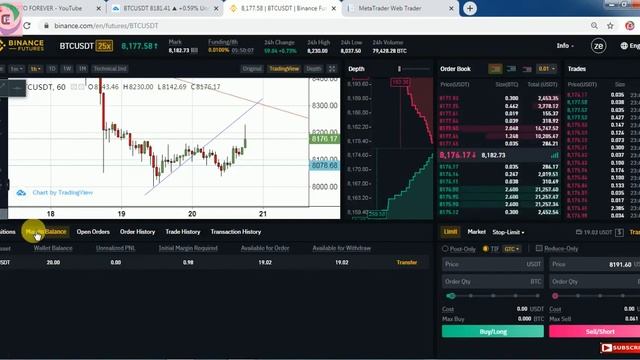Click the sell-side quantity slider handle

point(555,296)
